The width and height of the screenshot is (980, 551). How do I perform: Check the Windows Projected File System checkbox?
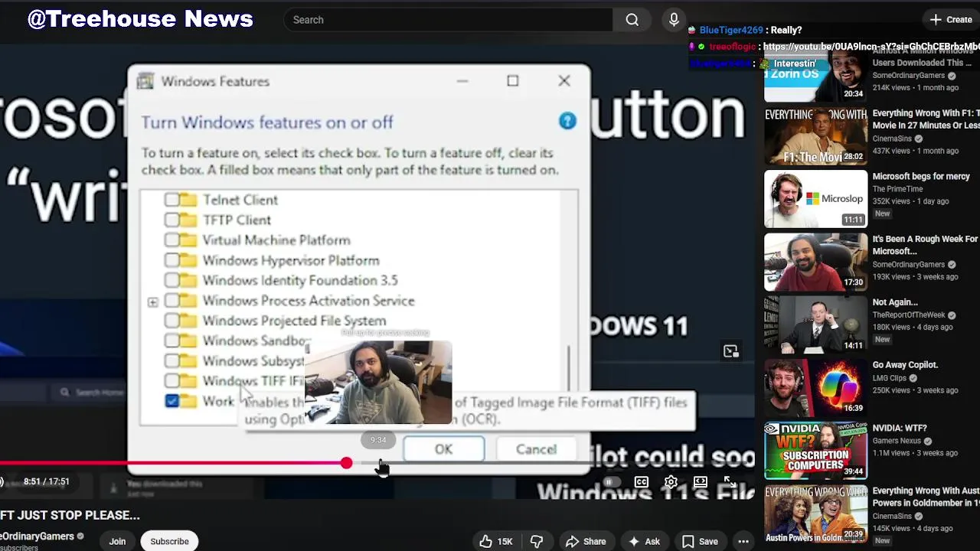point(171,321)
